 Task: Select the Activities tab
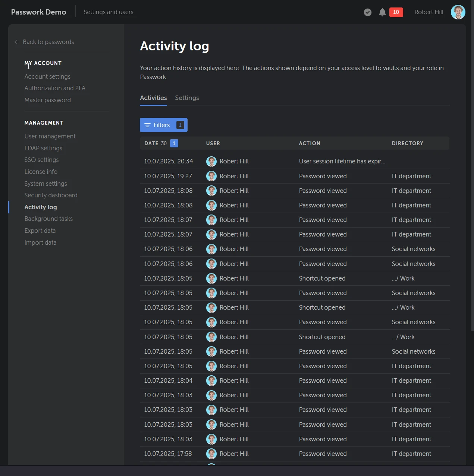coord(153,98)
